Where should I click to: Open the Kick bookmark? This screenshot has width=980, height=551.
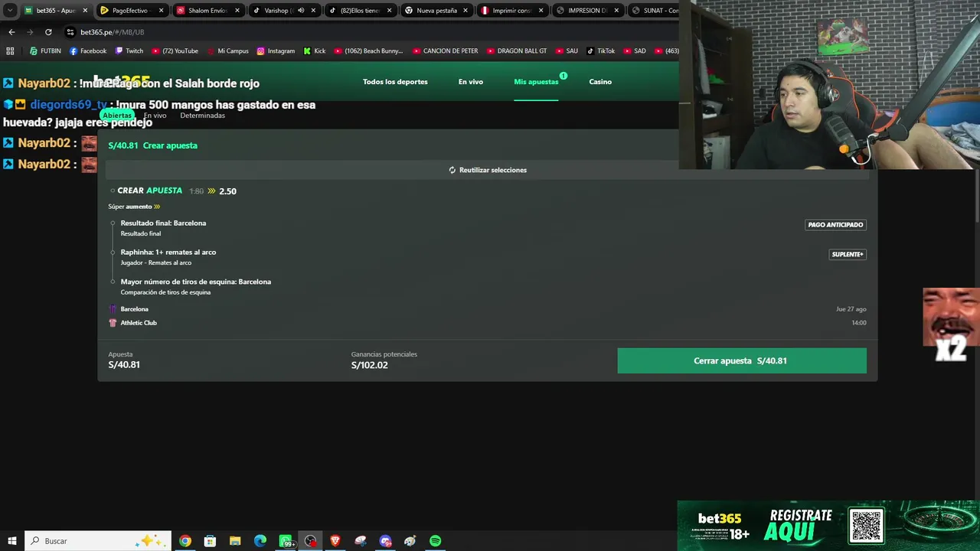coord(315,51)
